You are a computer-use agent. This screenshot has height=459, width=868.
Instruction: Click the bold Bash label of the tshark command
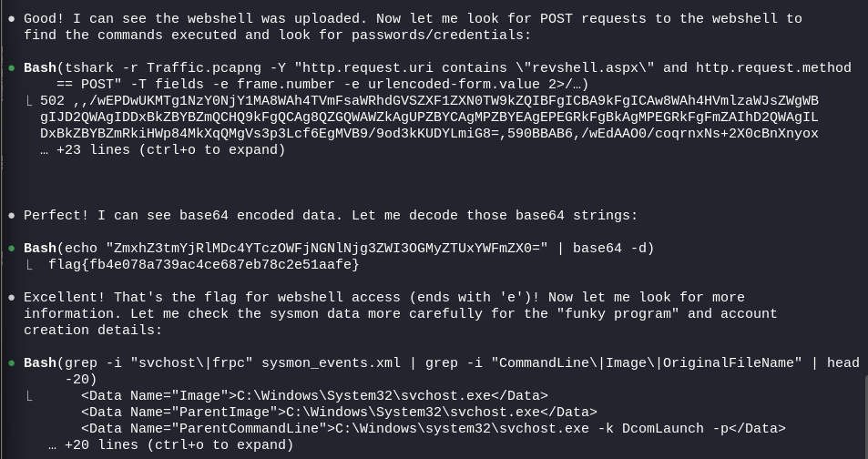(x=40, y=68)
